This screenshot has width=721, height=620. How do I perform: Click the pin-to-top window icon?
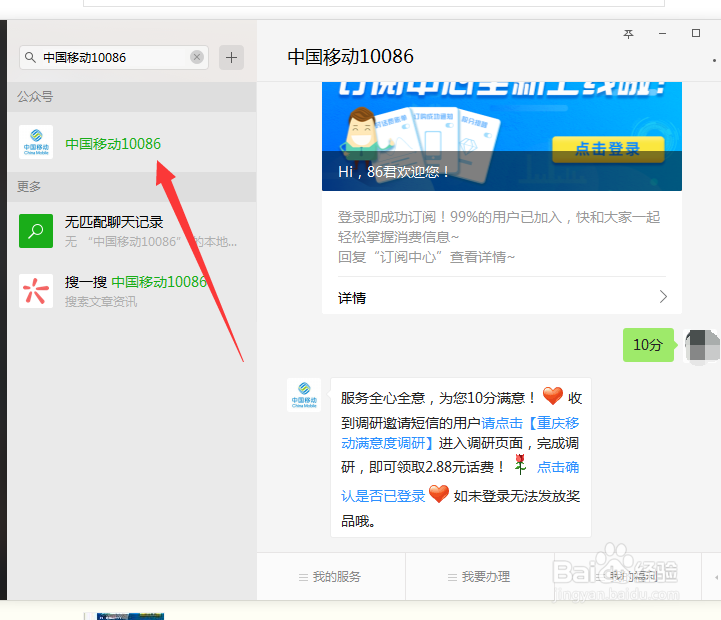pyautogui.click(x=628, y=34)
